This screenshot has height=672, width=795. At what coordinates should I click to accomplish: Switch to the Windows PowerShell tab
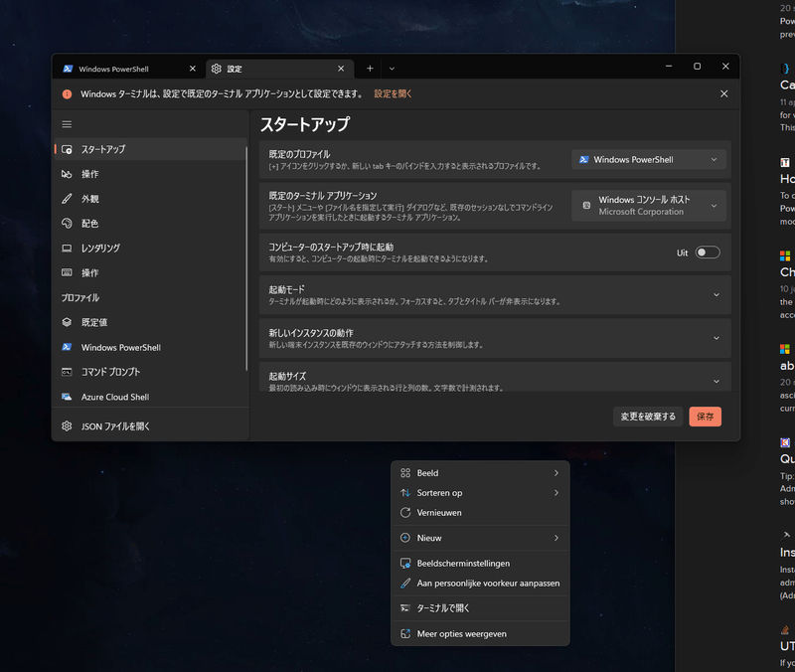pos(129,69)
